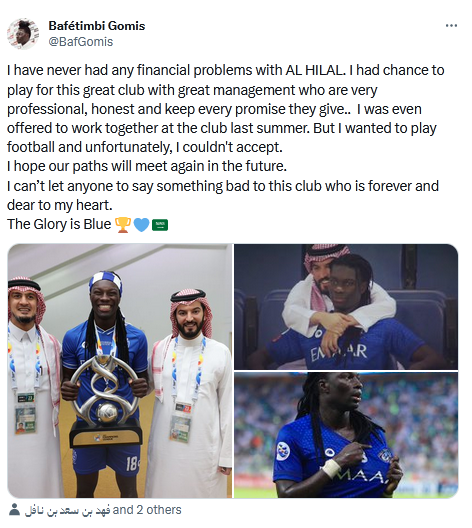Open the photo of player pointing at jersey
Image resolution: width=472 pixels, height=528 pixels.
click(x=346, y=435)
